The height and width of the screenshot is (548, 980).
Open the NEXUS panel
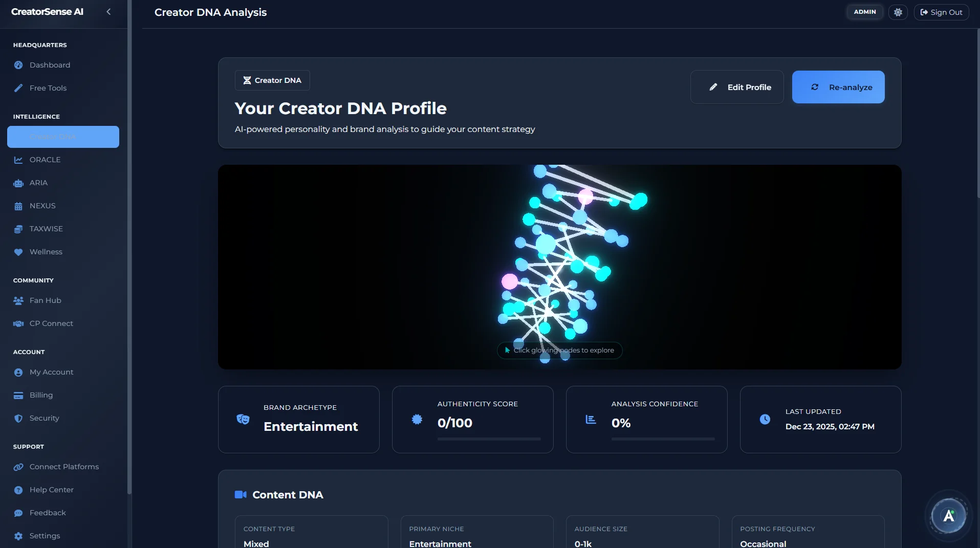click(42, 206)
